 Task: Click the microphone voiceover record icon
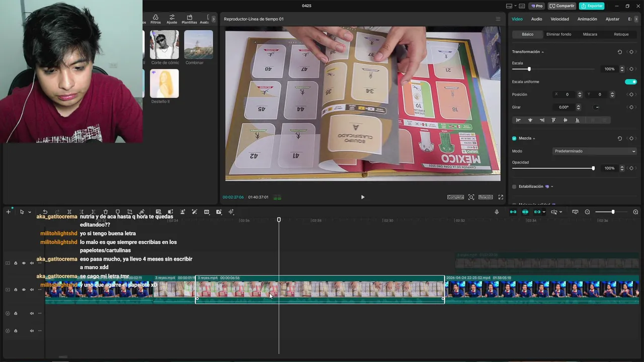pos(497,212)
